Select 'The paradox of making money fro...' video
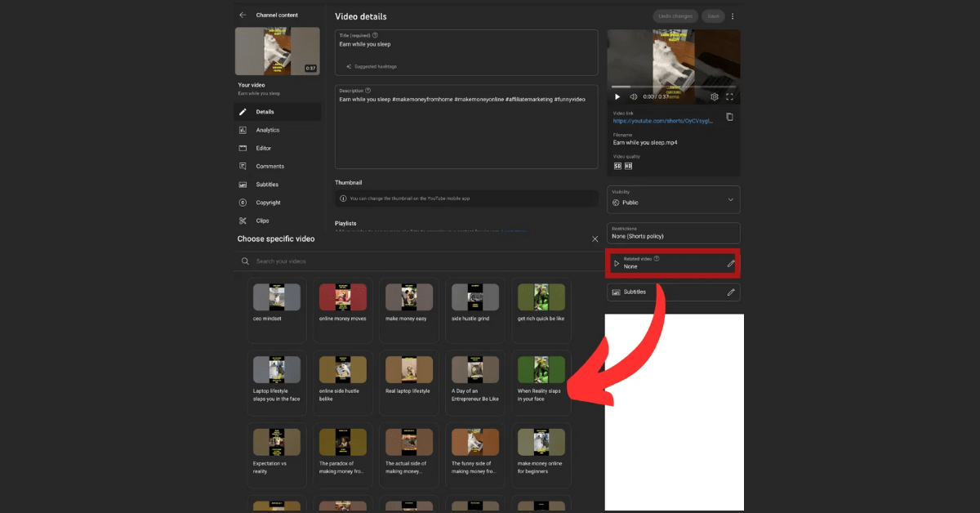This screenshot has width=980, height=513. (x=343, y=456)
